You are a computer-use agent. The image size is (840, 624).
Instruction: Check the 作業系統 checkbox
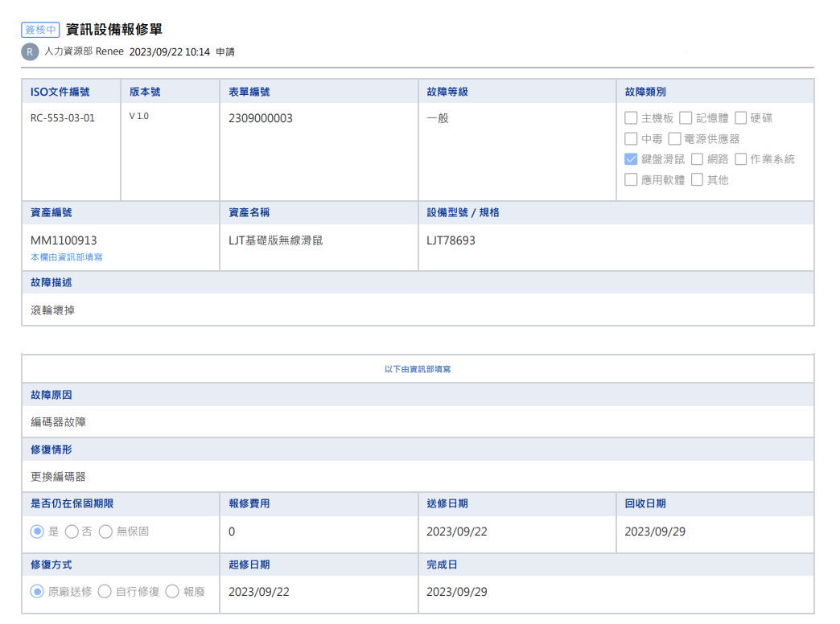click(741, 159)
